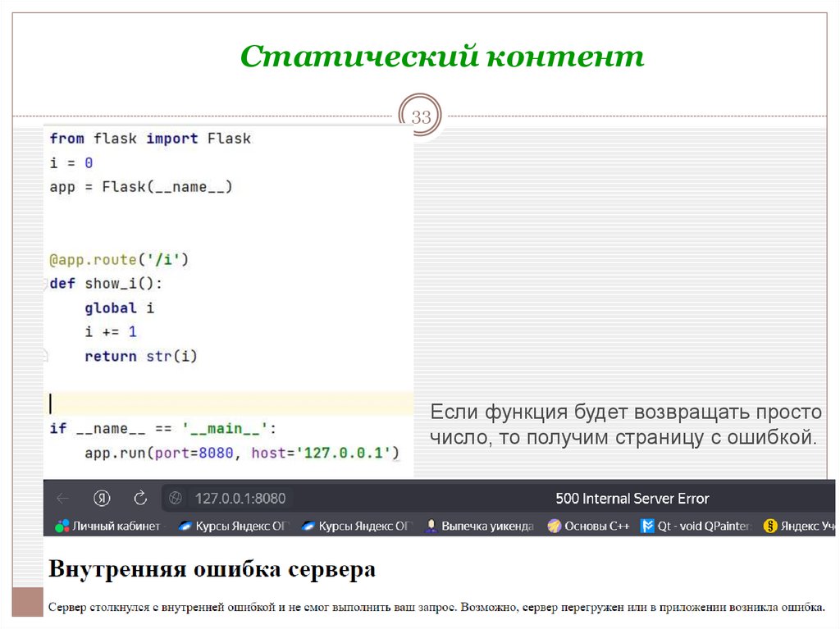Click the site info globe icon
Screen dimensions: 840x629
tap(176, 499)
